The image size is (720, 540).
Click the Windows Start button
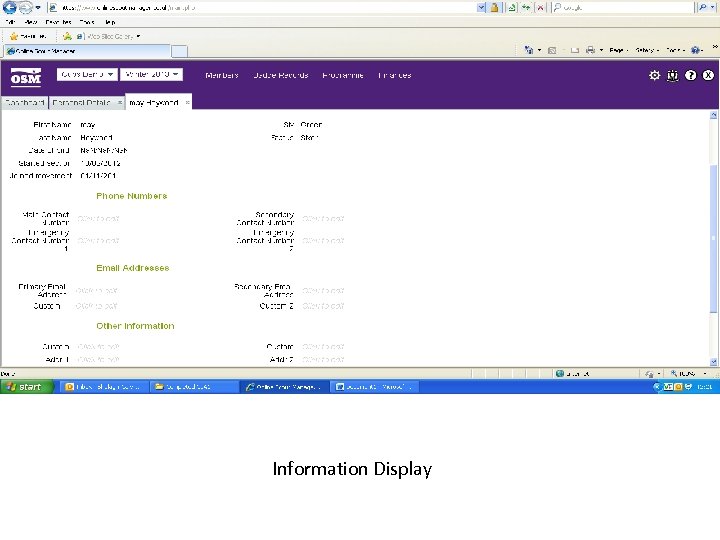[x=27, y=387]
